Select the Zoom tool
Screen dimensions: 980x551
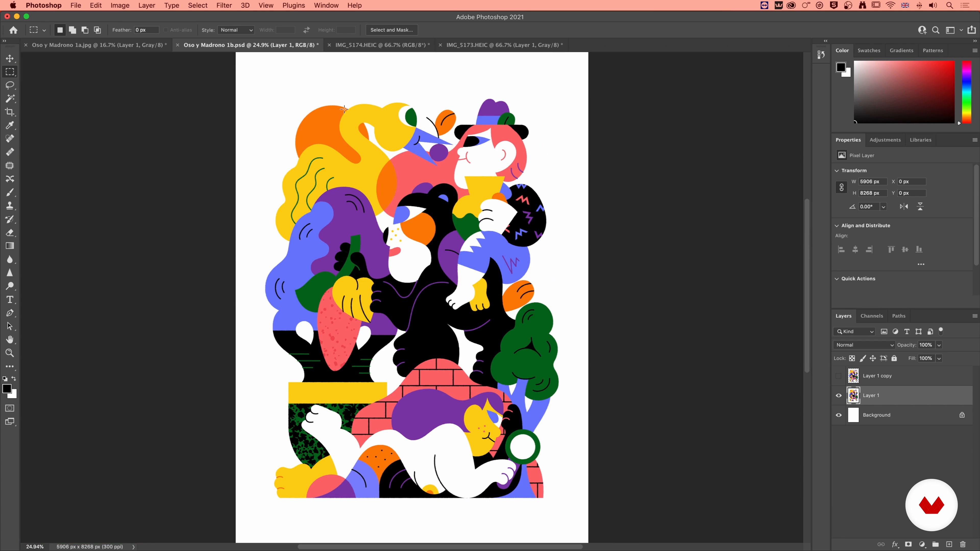tap(10, 353)
